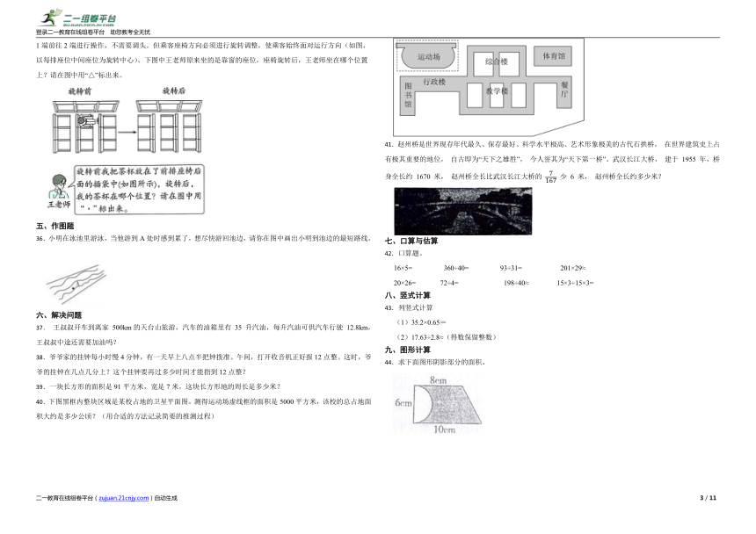The image size is (756, 534).
Task: Click the "10cm" label on the shaded figure
Action: 444,429
